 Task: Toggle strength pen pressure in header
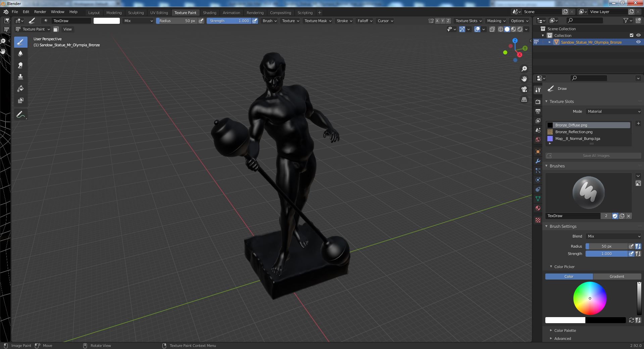point(255,21)
